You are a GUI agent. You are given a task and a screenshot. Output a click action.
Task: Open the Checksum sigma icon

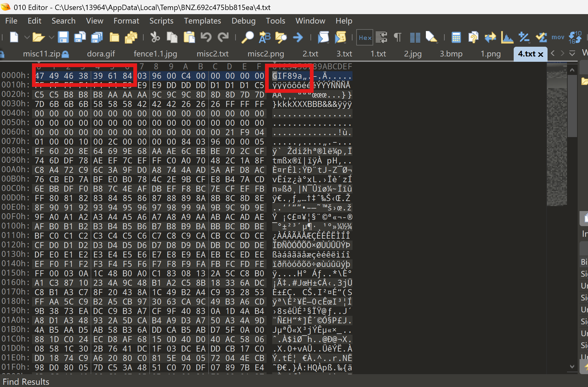[x=541, y=37]
